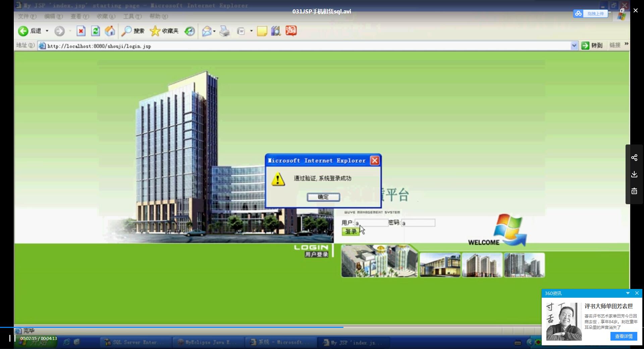Open the 查看 menu
Viewport: 644px width, 349px height.
click(x=80, y=16)
